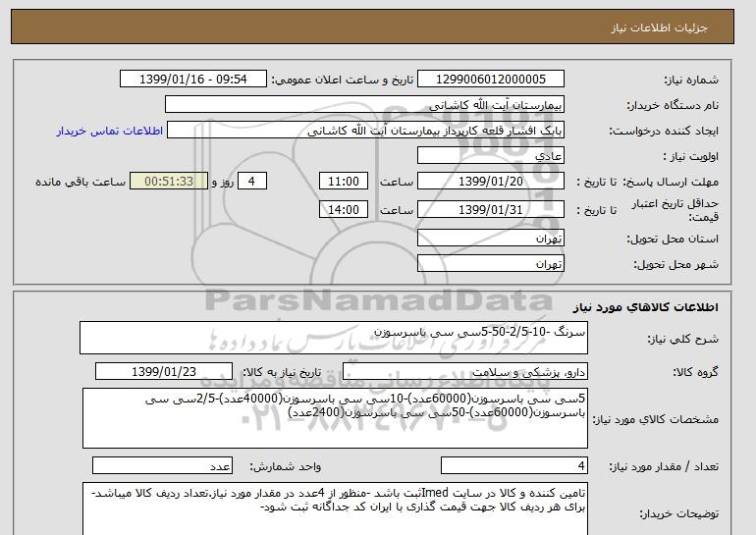Viewport: 756px width, 535px height.
Task: Click the label واحد شمارش
Action: [285, 466]
